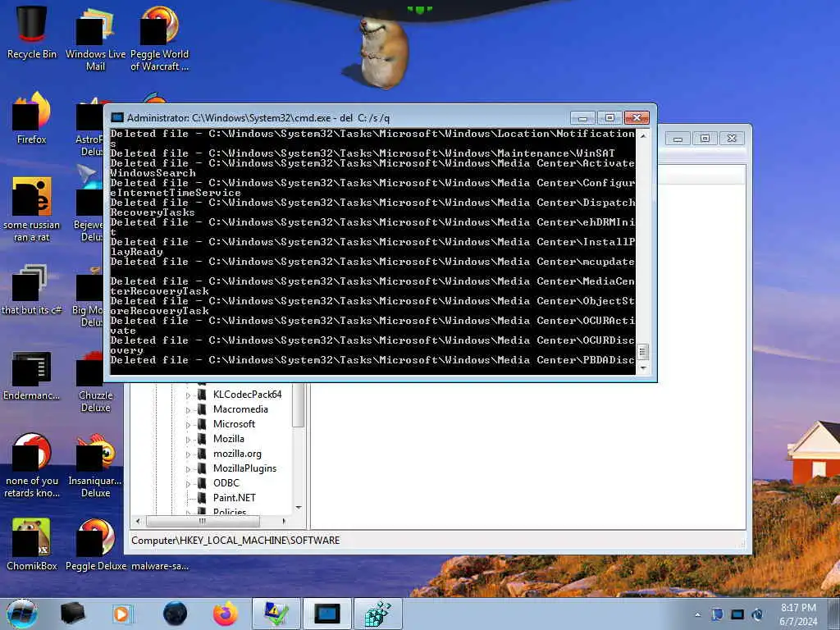Select the Peggle Deluxe desktop shortcut
Screen dimensions: 840x630
point(95,545)
